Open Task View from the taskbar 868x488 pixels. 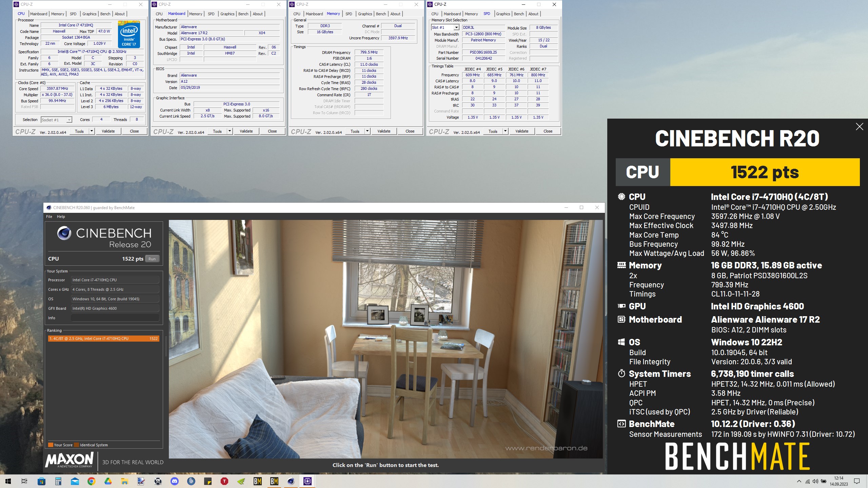tap(24, 481)
